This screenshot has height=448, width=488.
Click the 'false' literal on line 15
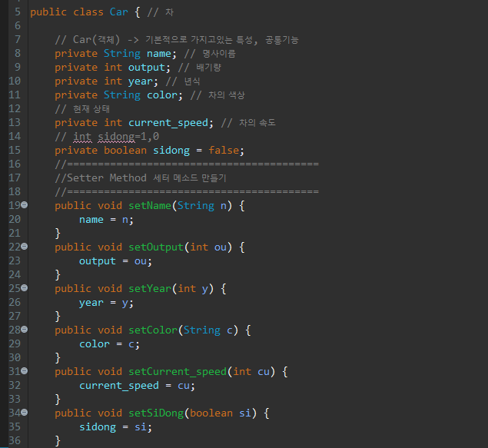coord(224,151)
